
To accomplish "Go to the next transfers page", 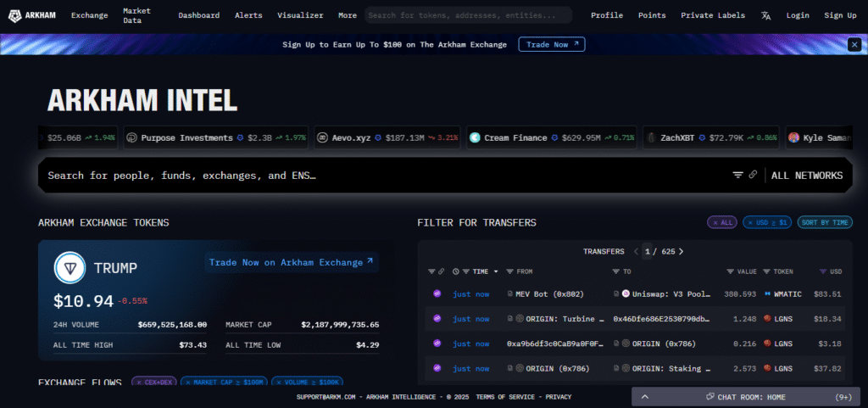I will click(x=681, y=251).
